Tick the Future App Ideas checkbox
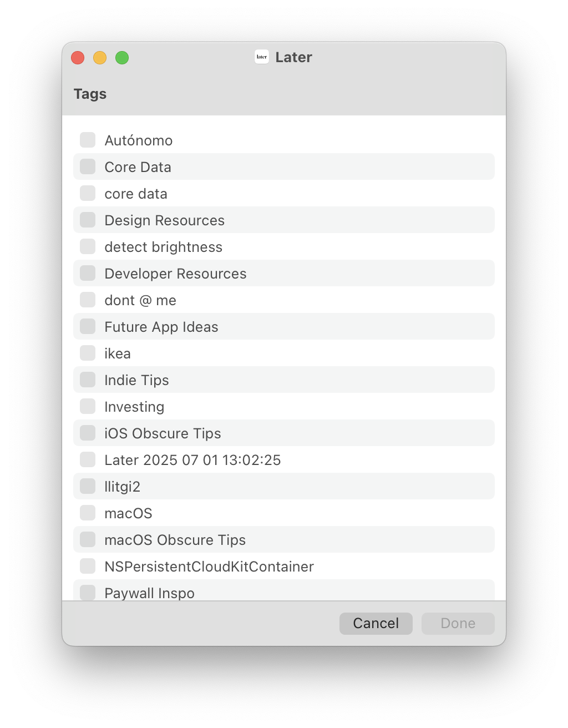568x728 pixels. (88, 326)
